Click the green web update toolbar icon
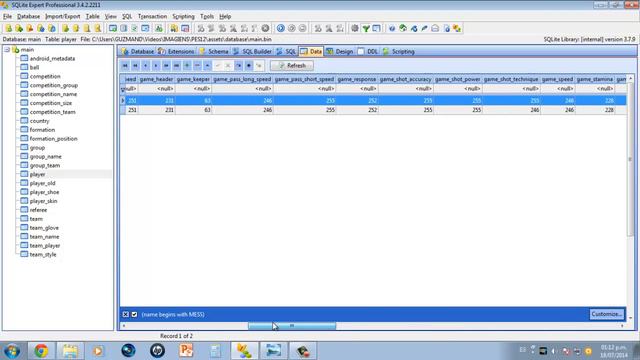 pos(403,28)
